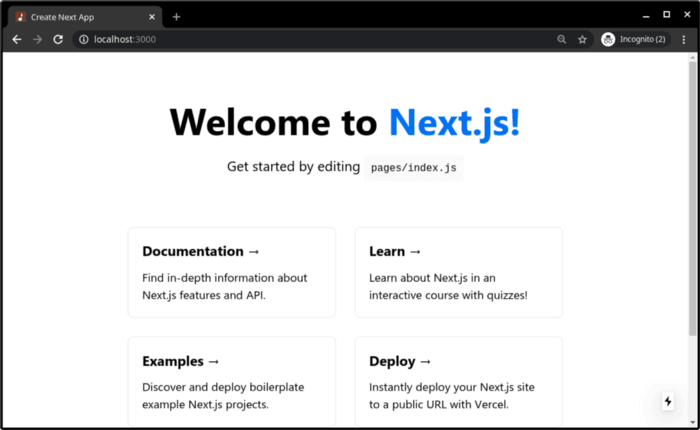Maximize the browser window
Image resolution: width=700 pixels, height=430 pixels.
[667, 15]
